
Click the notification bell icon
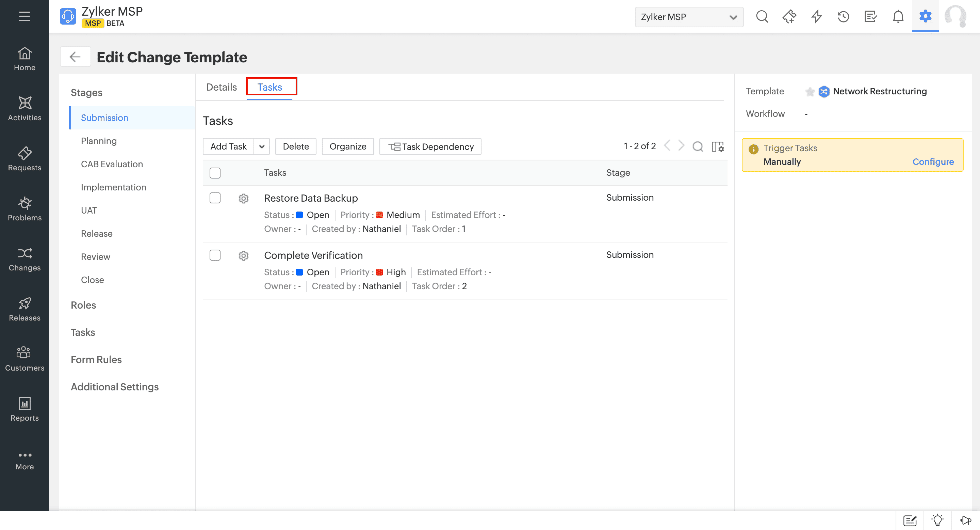(898, 16)
